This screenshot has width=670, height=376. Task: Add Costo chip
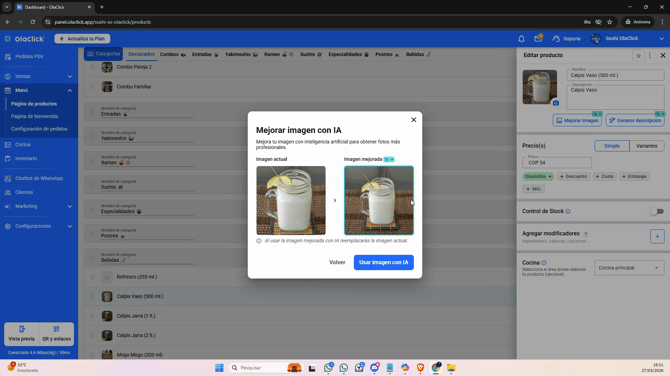point(605,176)
